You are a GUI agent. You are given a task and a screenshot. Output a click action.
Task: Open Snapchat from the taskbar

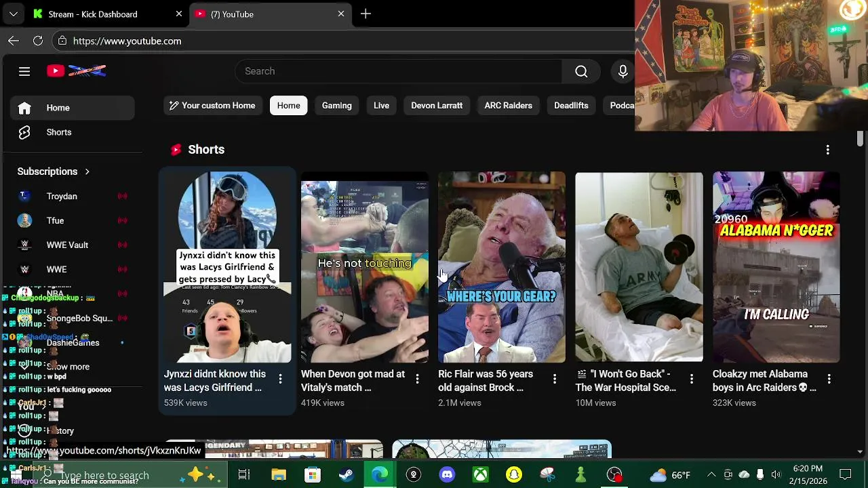pos(514,474)
